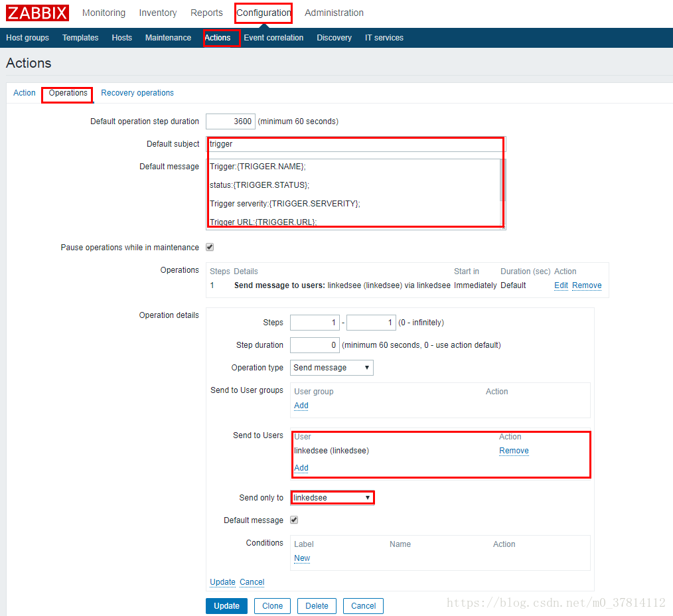Screen dimensions: 673x616
Task: Switch to Recovery operations tab
Action: tap(137, 93)
